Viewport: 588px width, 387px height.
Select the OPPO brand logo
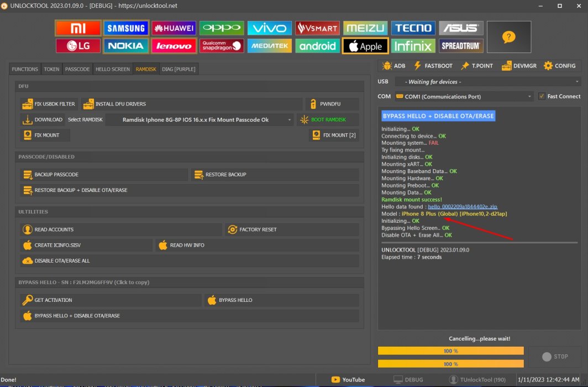click(x=222, y=28)
